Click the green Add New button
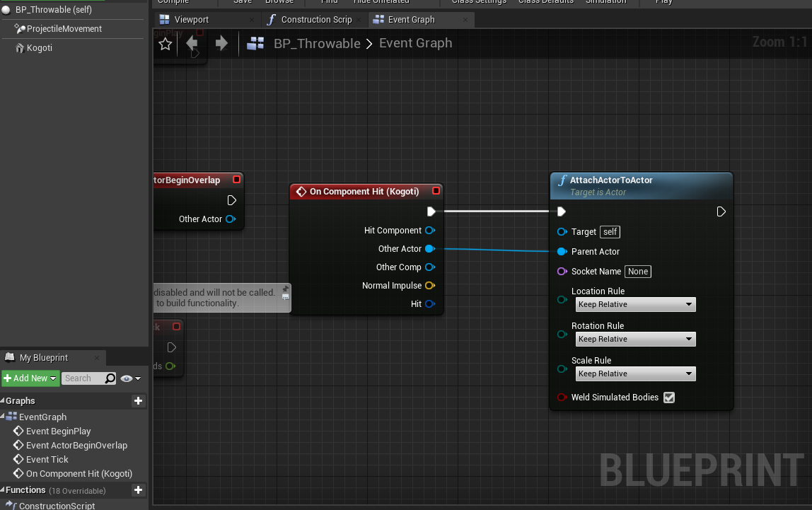This screenshot has width=812, height=510. [x=30, y=378]
